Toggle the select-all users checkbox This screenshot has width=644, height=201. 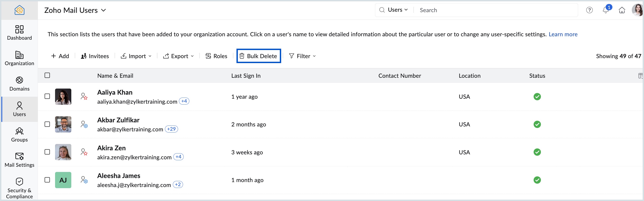pyautogui.click(x=47, y=75)
